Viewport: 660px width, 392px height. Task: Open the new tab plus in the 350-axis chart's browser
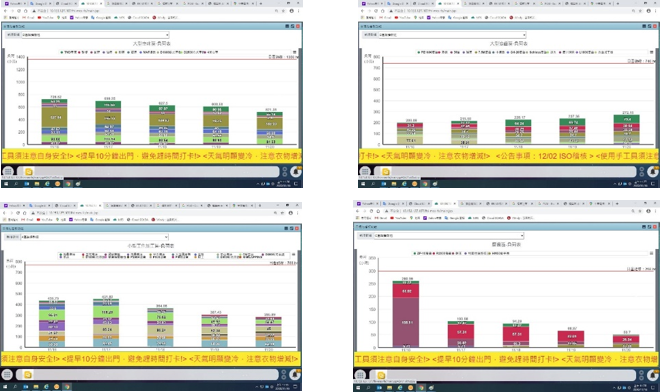pyautogui.click(x=617, y=203)
